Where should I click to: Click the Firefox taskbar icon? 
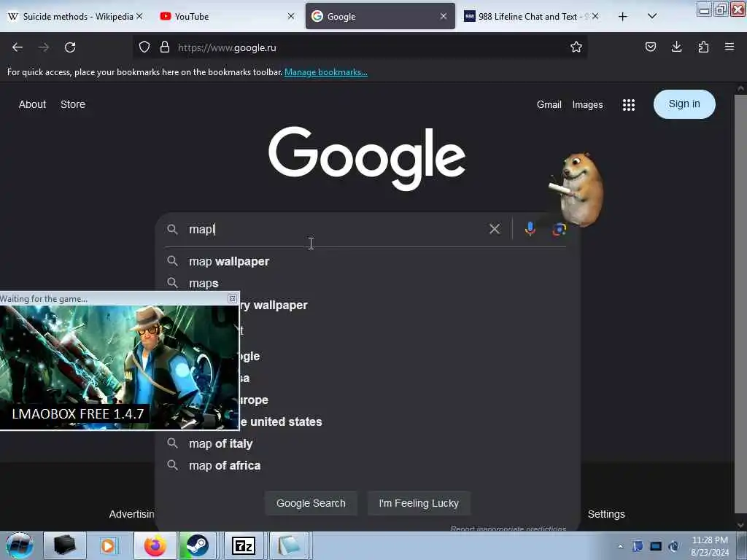pos(155,545)
